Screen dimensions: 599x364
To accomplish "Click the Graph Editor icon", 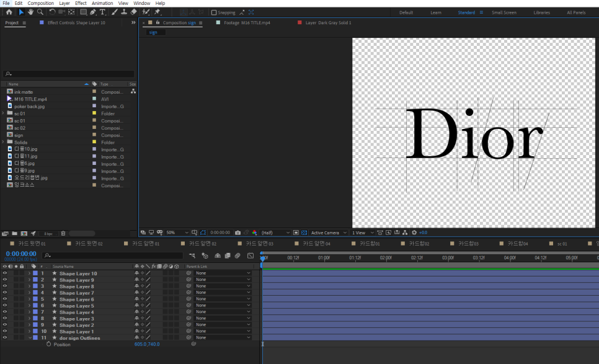I will 251,255.
